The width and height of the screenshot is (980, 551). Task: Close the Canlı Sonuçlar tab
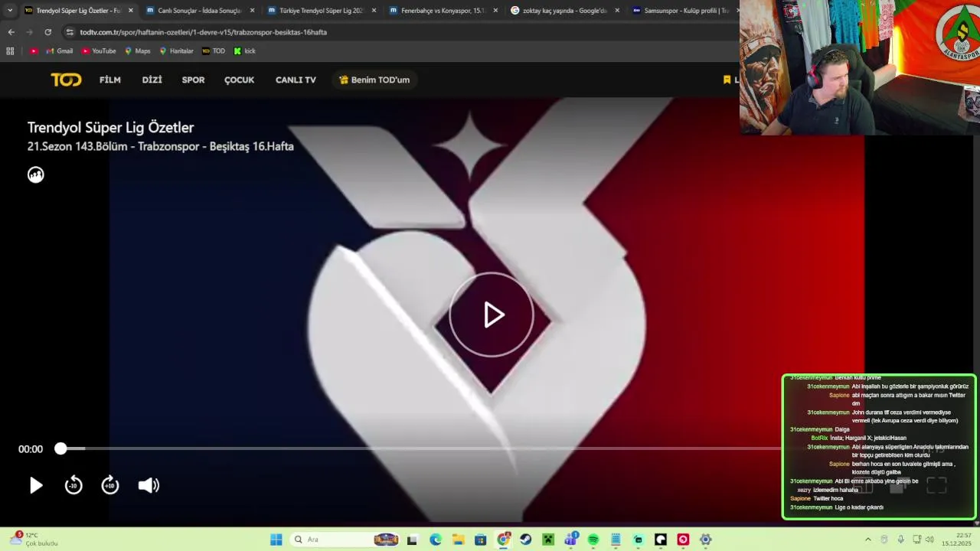point(253,11)
